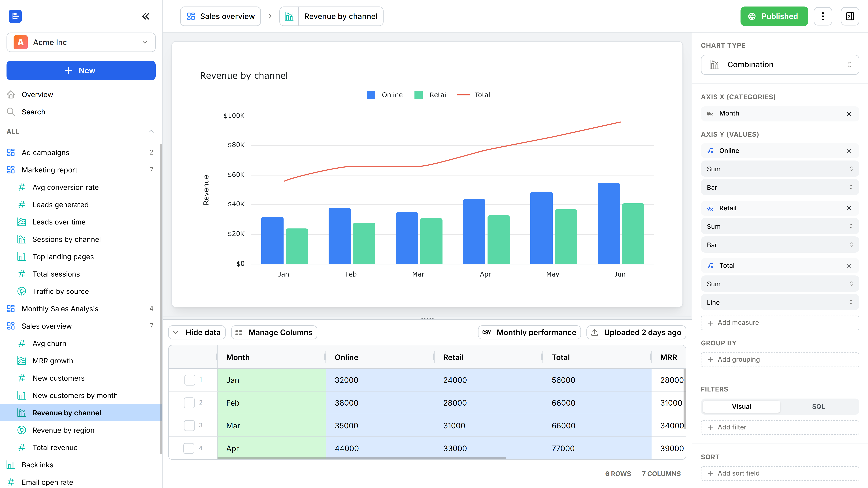868x488 pixels.
Task: Click Add filter
Action: pyautogui.click(x=780, y=427)
